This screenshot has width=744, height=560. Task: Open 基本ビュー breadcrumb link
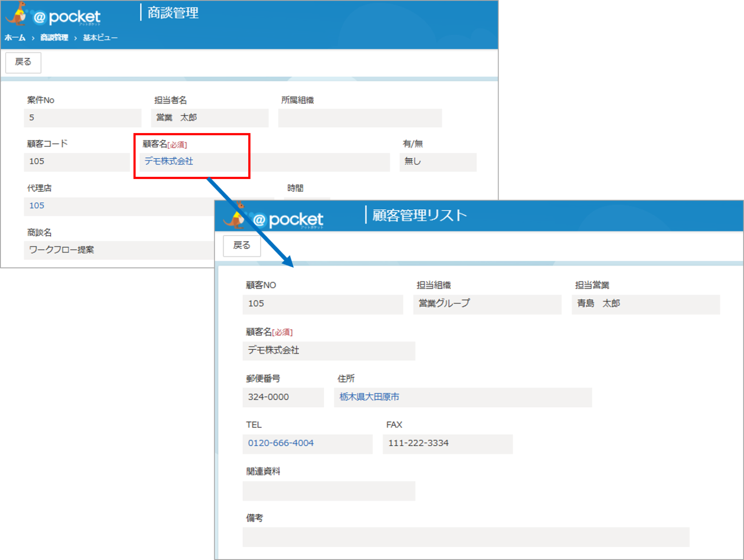pos(100,38)
